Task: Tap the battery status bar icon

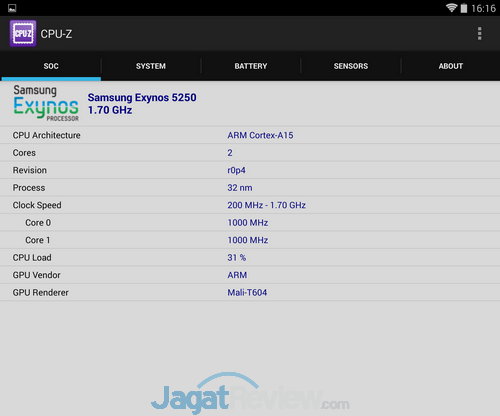Action: [464, 8]
